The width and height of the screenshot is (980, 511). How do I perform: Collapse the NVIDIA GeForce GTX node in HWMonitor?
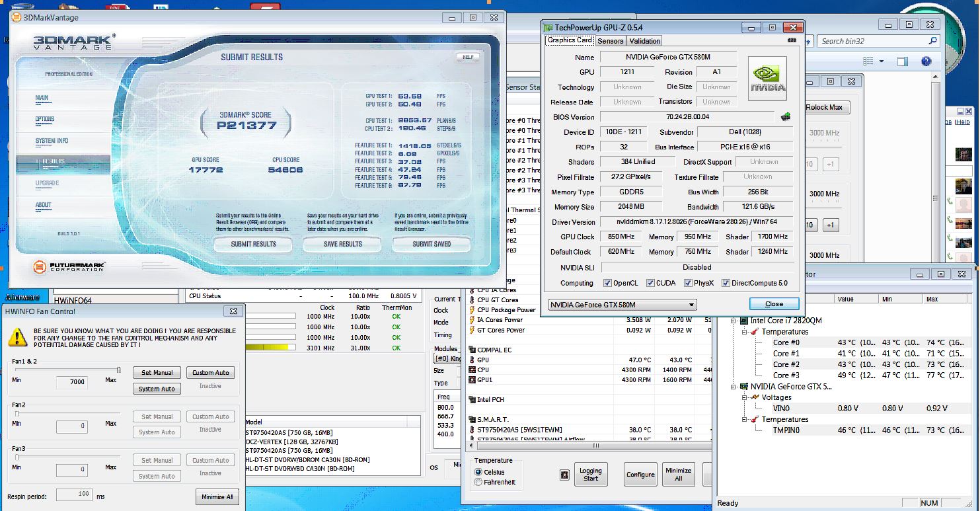pos(734,386)
